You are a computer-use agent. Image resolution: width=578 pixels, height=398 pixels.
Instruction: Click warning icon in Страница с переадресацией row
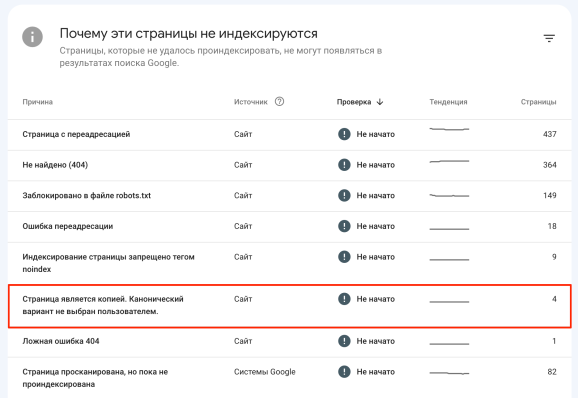[x=344, y=134]
